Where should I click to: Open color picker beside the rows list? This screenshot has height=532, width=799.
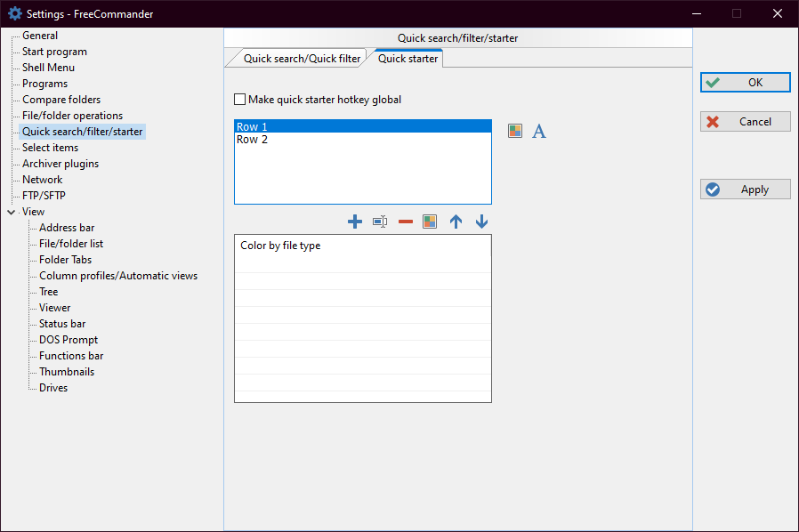pos(515,131)
